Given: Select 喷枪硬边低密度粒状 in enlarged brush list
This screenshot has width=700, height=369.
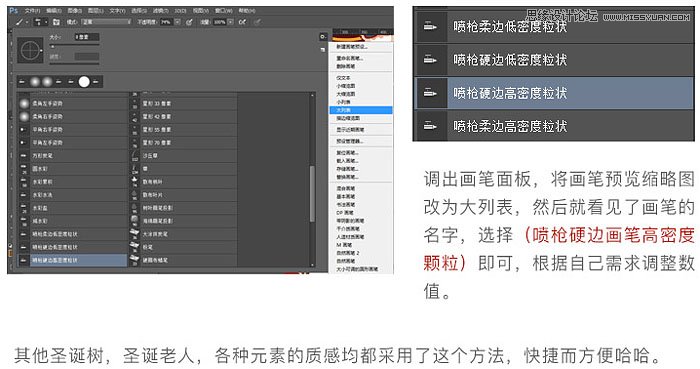Looking at the screenshot, I should (x=554, y=60).
